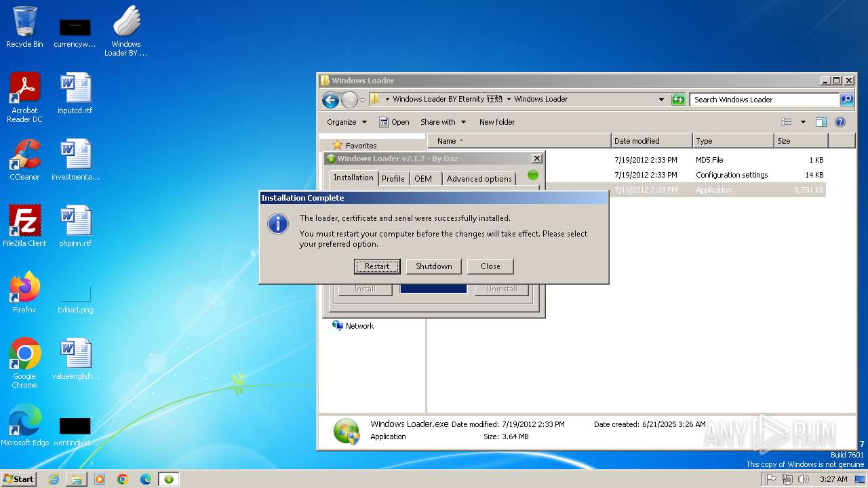Image resolution: width=868 pixels, height=488 pixels.
Task: Click the Windows Loader.exe details pane icon
Action: coord(347,431)
